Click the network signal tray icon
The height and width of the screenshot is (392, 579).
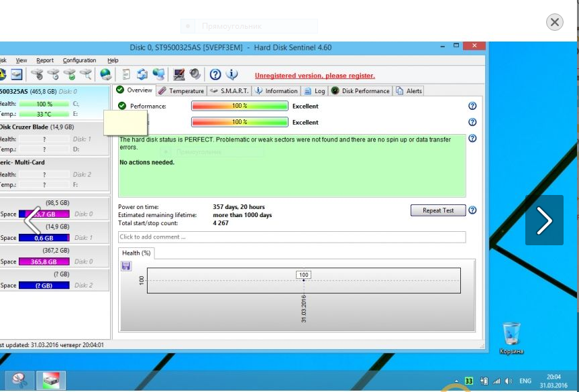496,381
